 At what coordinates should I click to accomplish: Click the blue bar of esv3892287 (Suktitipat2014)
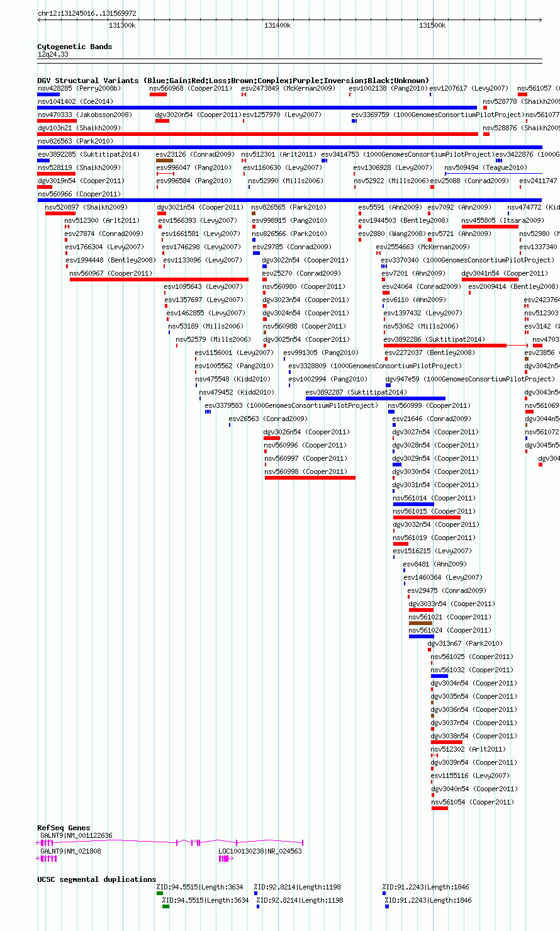376,398
